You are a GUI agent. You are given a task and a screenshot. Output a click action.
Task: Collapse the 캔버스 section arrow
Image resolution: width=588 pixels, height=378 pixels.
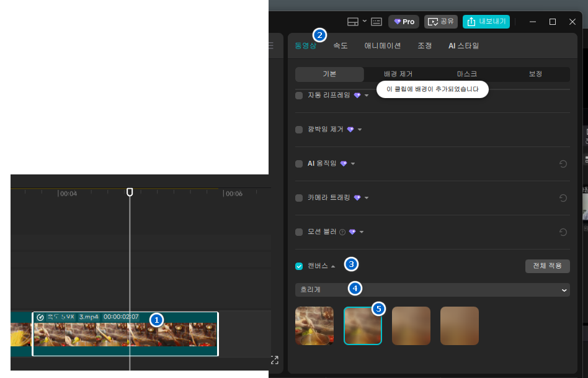coord(333,266)
